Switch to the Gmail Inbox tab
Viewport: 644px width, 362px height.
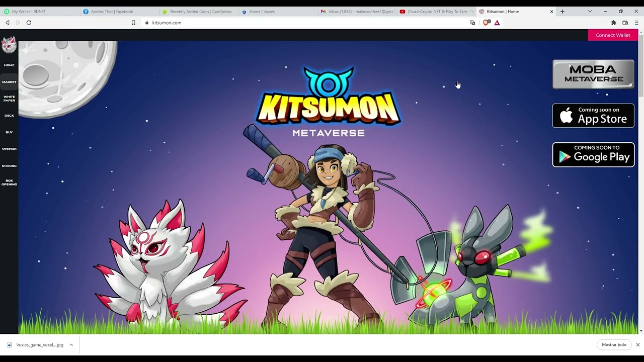pos(357,12)
